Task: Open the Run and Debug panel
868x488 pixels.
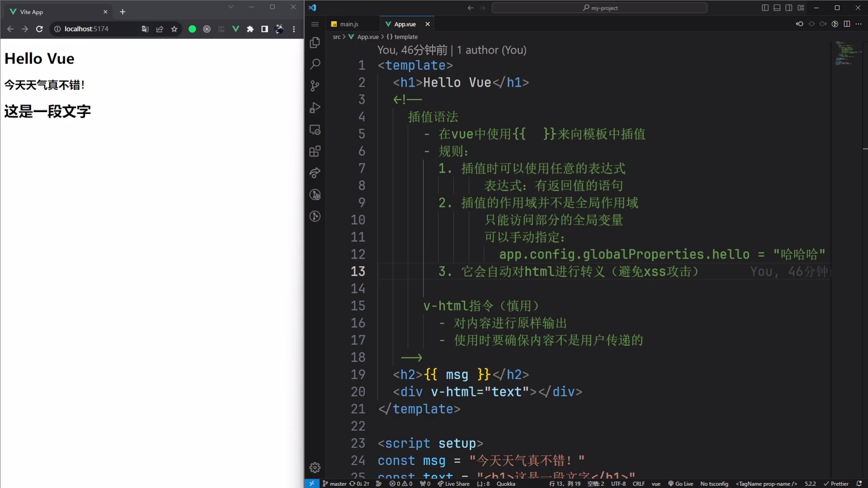Action: (315, 108)
